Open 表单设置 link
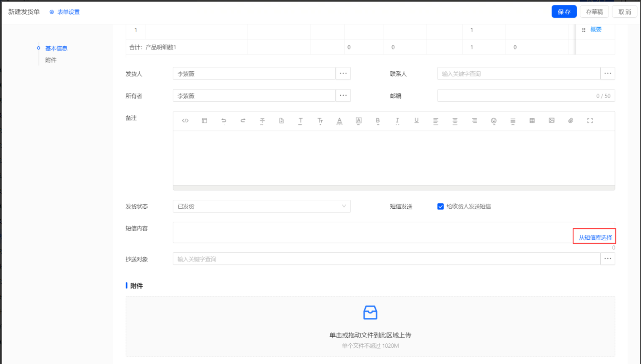Screen dimensions: 641x364 click(68, 12)
